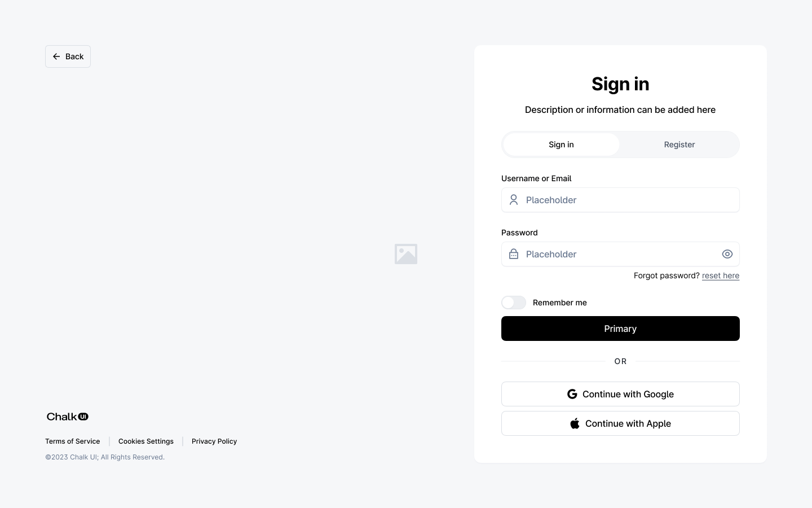
Task: Open the reset here link
Action: (x=721, y=275)
